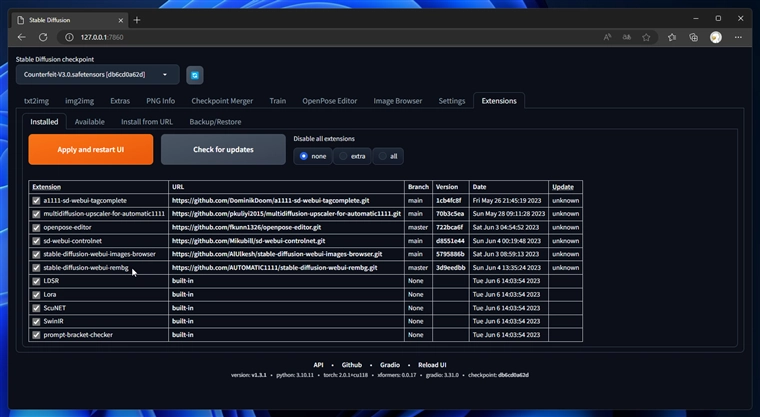Select version hash 1cb4fc8f cell
Viewport: 760px width, 417px height.
(451, 200)
